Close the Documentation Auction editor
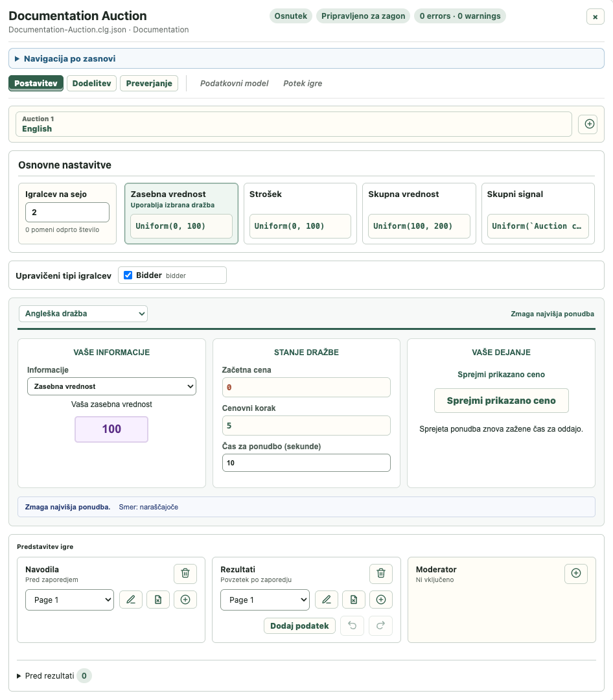 click(595, 17)
